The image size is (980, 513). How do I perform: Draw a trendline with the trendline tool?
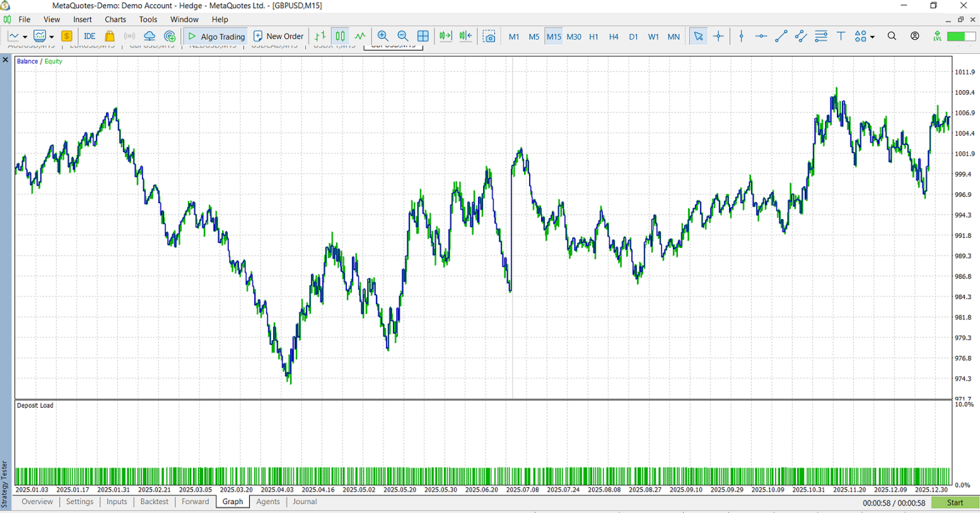(781, 37)
